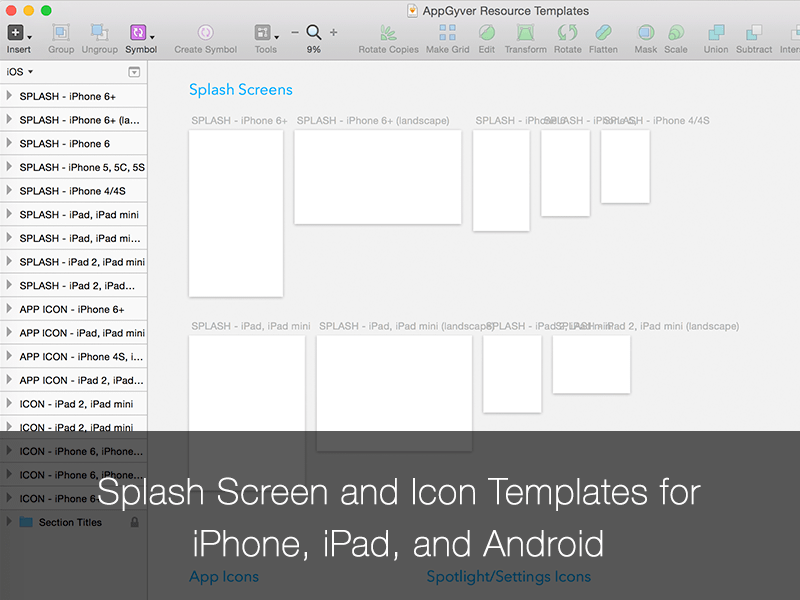
Task: Zoom in with the plus button
Action: (333, 32)
